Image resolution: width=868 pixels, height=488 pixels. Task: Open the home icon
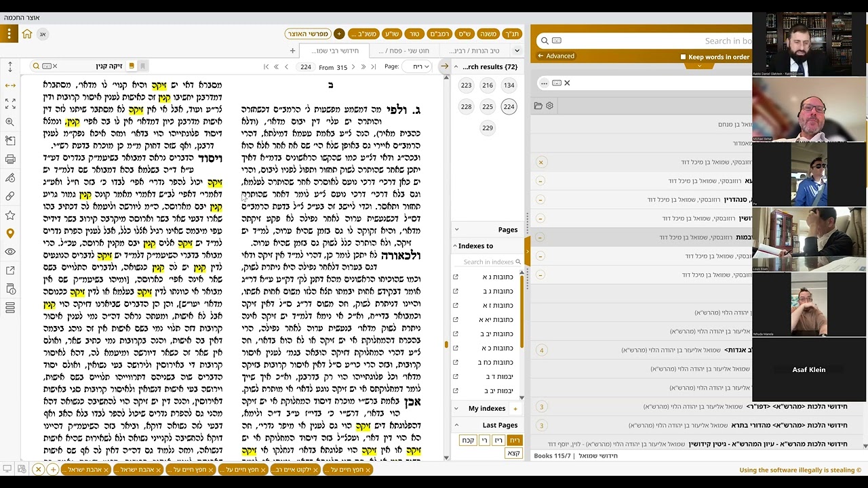[x=27, y=34]
